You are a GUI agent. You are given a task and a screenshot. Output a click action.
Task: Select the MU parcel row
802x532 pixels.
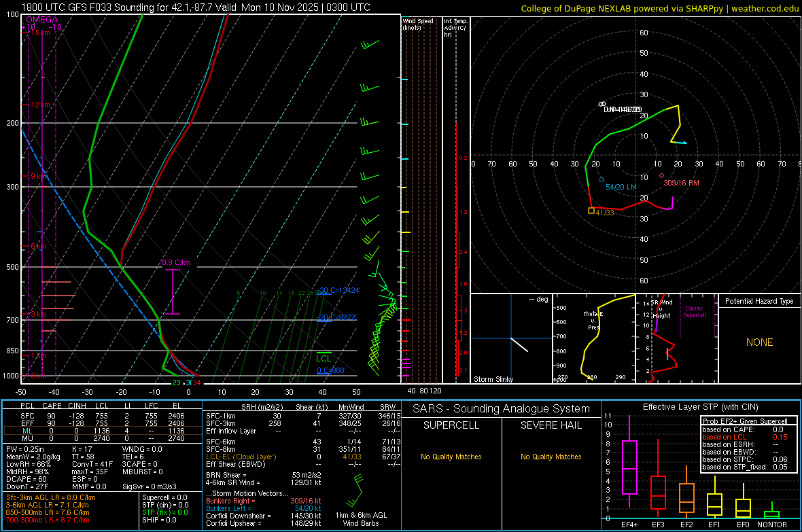click(103, 438)
